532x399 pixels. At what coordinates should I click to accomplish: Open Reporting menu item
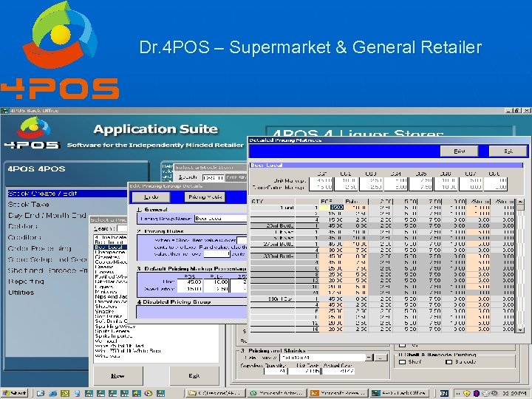coord(26,282)
